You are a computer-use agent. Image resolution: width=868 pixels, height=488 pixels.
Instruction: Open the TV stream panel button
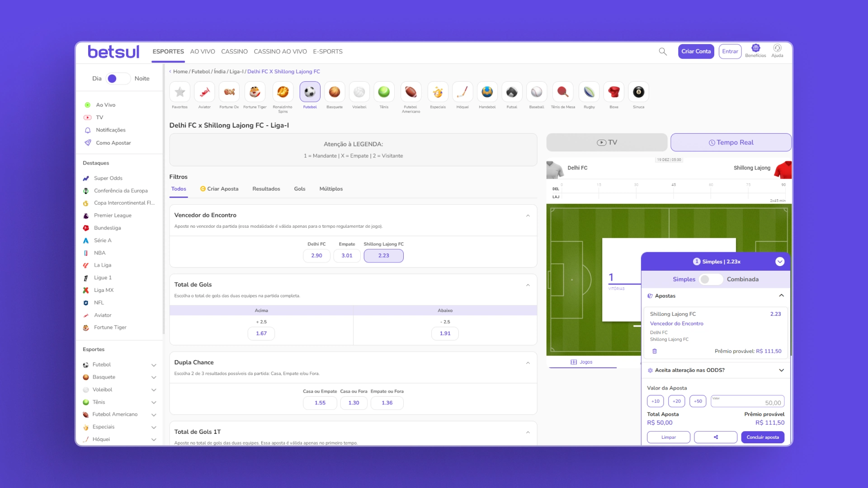[607, 142]
